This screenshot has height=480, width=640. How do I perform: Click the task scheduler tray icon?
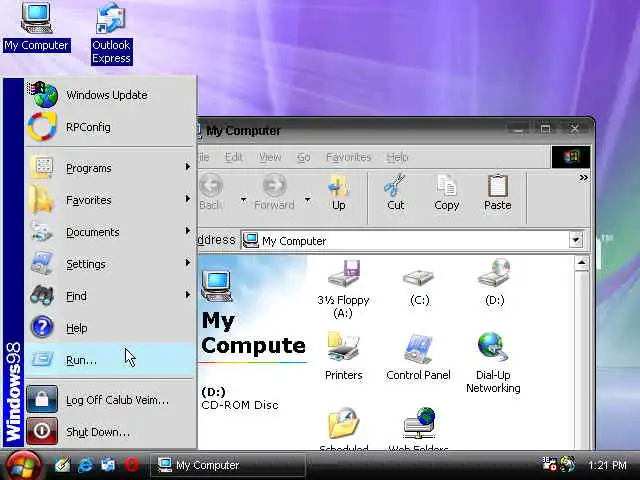[x=549, y=464]
